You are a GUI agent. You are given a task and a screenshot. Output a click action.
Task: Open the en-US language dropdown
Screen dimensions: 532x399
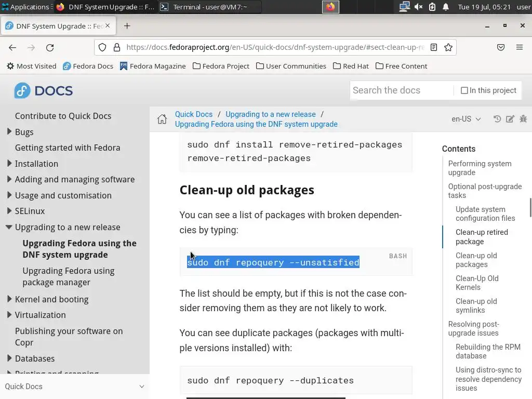466,119
